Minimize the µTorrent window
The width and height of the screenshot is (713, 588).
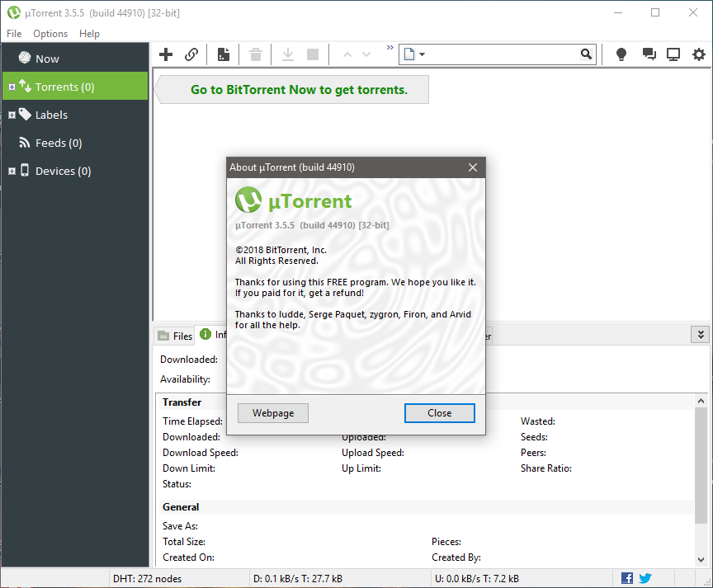[x=618, y=12]
